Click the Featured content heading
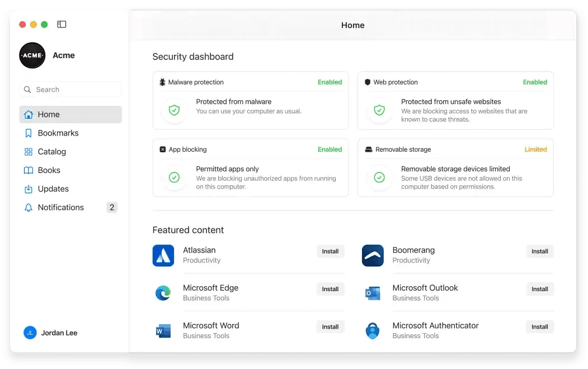The height and width of the screenshot is (369, 588). coord(188,230)
